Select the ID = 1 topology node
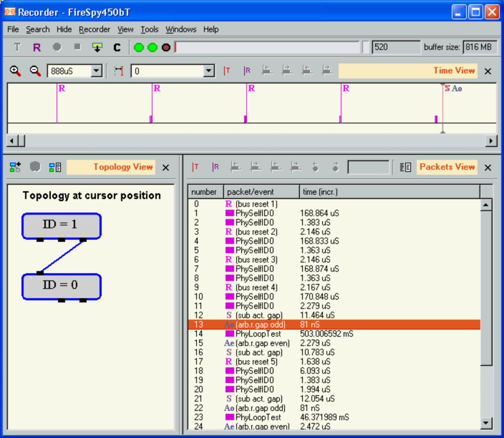The image size is (504, 438). point(61,226)
